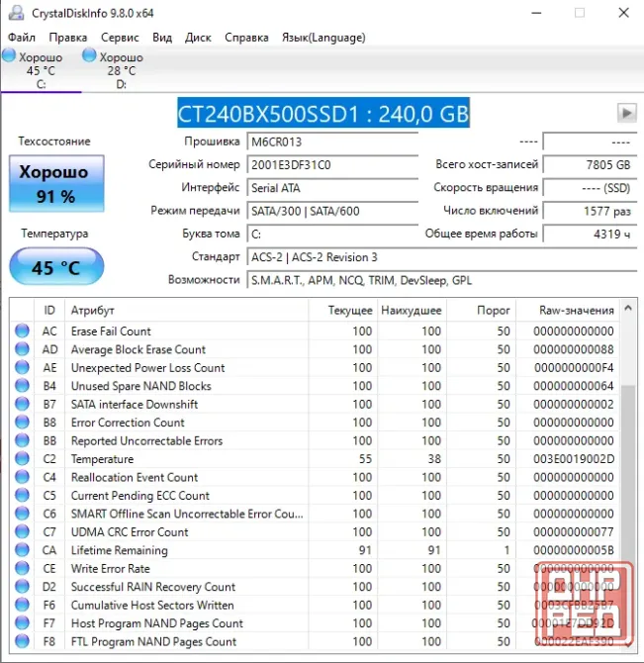Click the serial number field 2001E3DF31C0
This screenshot has width=644, height=663.
(x=332, y=164)
